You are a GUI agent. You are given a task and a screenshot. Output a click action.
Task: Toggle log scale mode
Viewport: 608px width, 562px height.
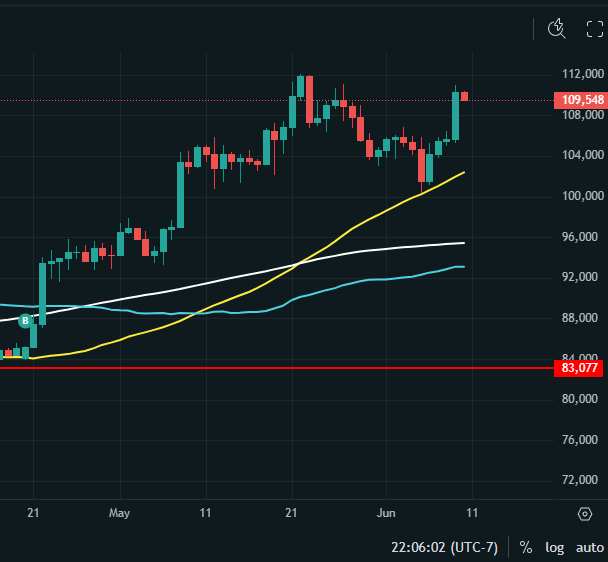click(x=554, y=548)
